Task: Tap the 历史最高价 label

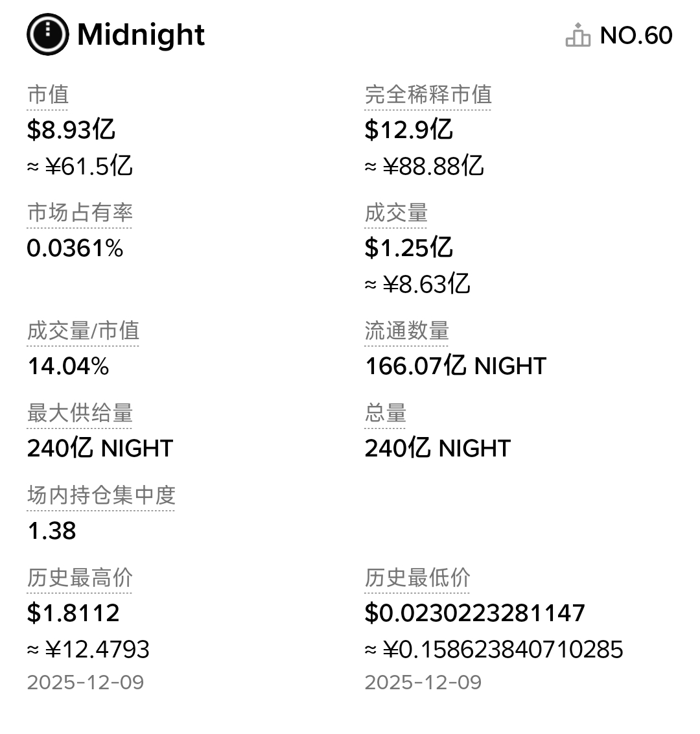Action: (x=80, y=578)
